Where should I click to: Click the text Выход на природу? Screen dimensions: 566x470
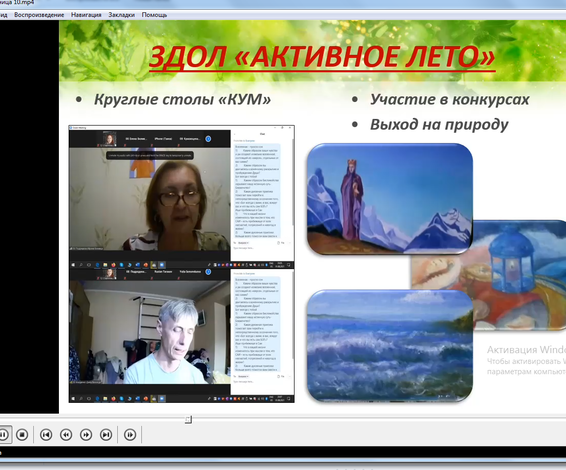click(439, 125)
